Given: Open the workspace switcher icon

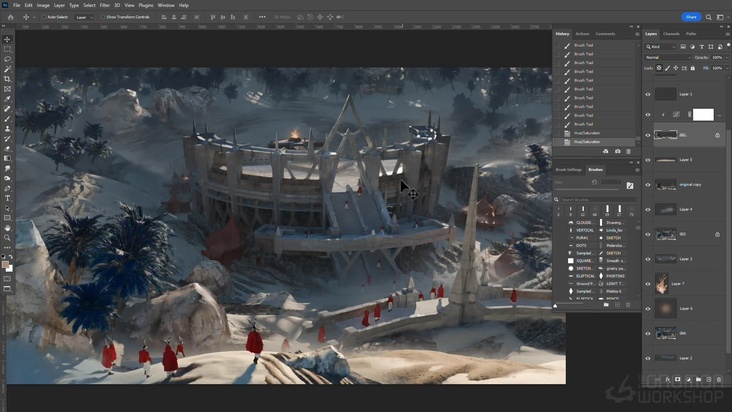Looking at the screenshot, I should (720, 17).
